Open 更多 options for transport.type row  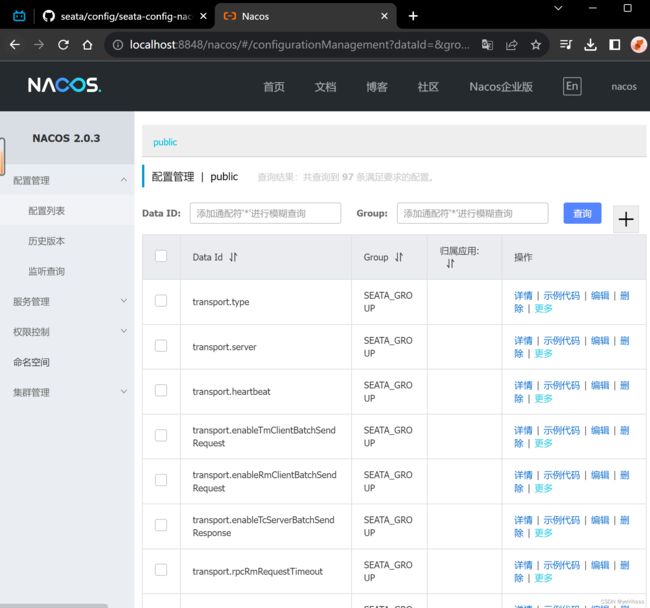[543, 309]
